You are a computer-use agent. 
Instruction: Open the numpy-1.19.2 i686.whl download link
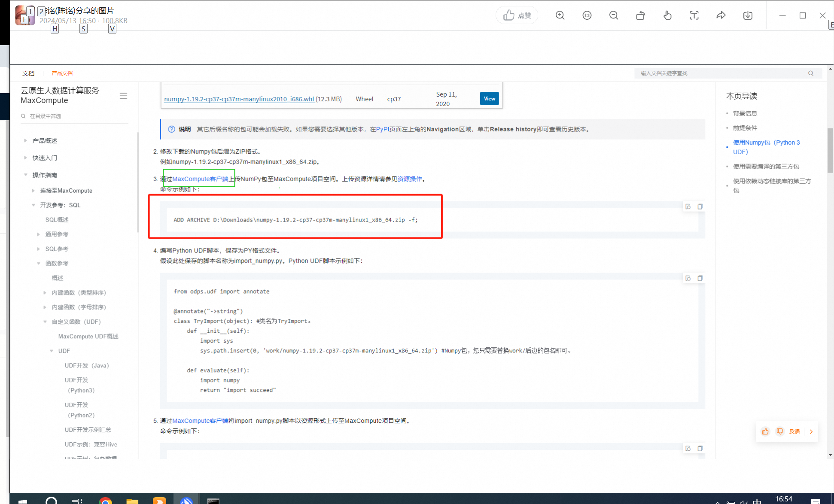239,99
